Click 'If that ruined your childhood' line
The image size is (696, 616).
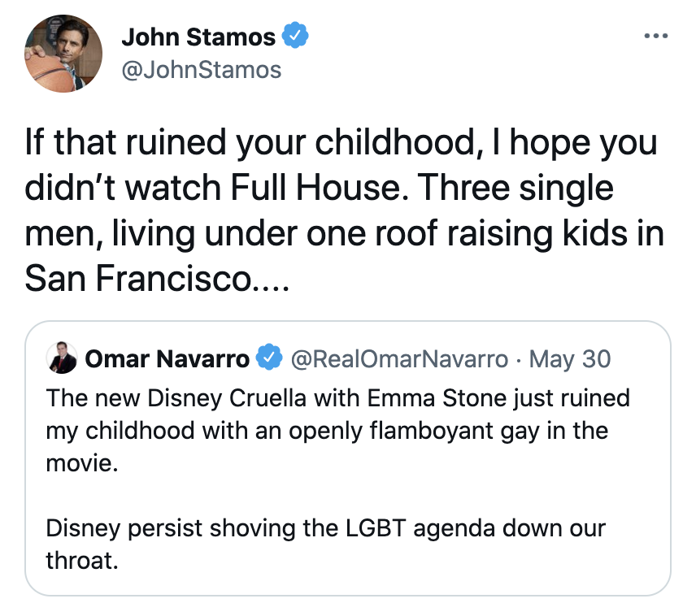pos(341,142)
